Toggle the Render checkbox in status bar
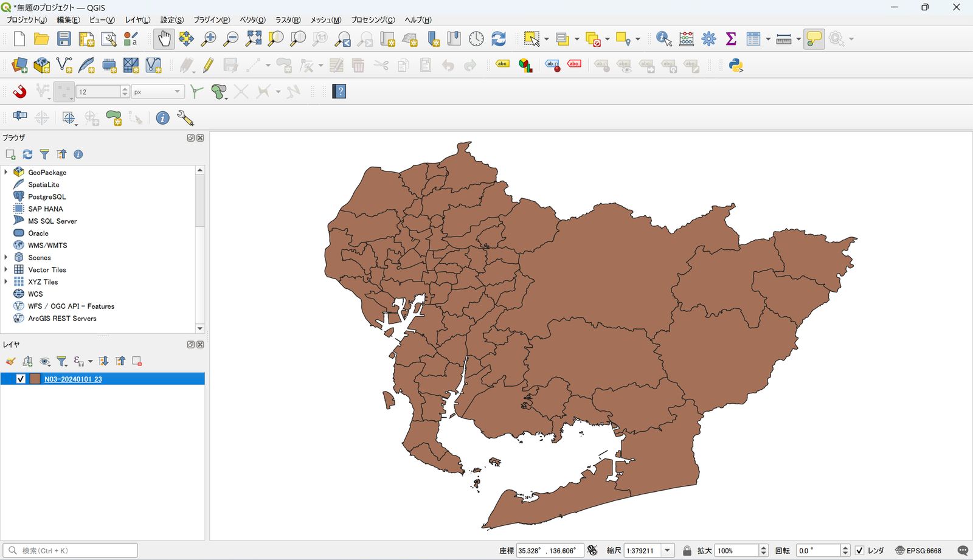Screen dimensions: 973x560 click(859, 550)
